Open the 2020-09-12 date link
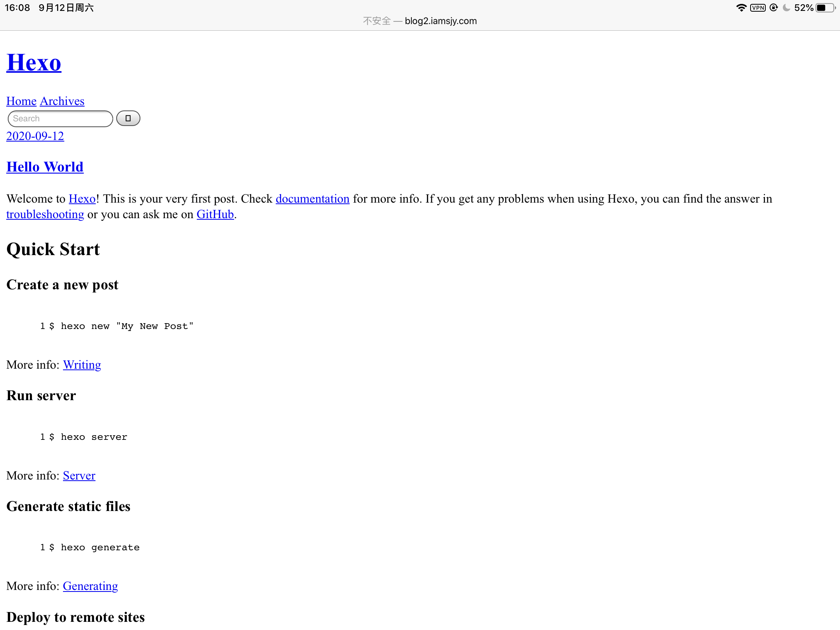Image resolution: width=840 pixels, height=630 pixels. pos(35,136)
